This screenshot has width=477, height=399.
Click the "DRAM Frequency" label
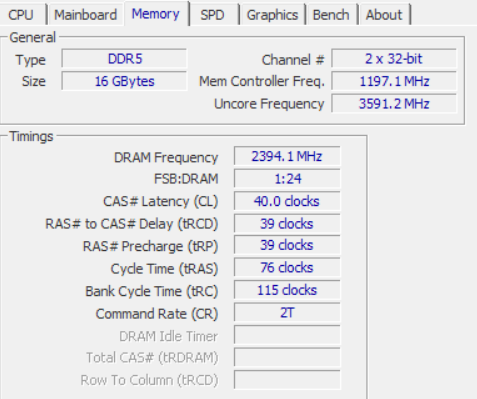coord(166,157)
